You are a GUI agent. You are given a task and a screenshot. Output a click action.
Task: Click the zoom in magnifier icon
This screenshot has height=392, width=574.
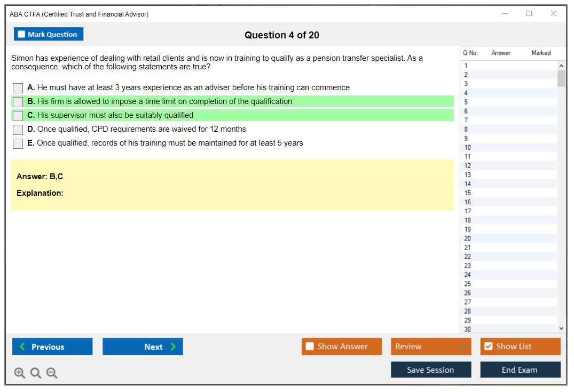pyautogui.click(x=20, y=373)
